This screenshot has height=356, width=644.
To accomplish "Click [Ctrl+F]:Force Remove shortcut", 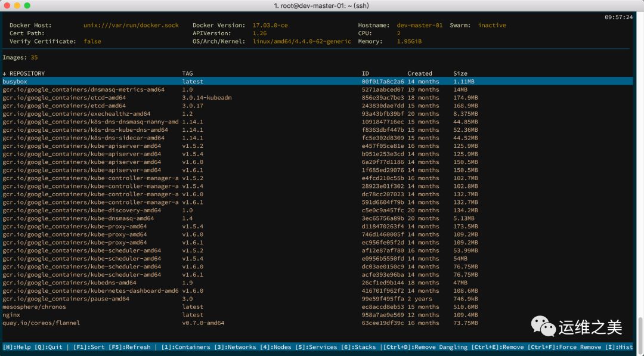I will 564,347.
